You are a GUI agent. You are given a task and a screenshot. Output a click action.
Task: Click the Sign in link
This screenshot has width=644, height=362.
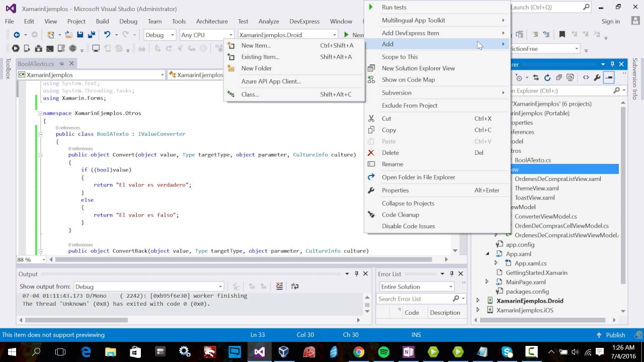610,21
